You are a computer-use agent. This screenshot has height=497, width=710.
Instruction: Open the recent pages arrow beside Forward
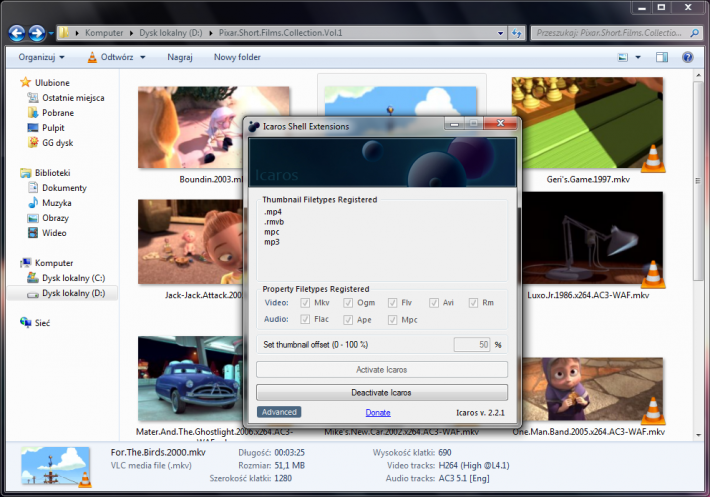click(x=51, y=33)
